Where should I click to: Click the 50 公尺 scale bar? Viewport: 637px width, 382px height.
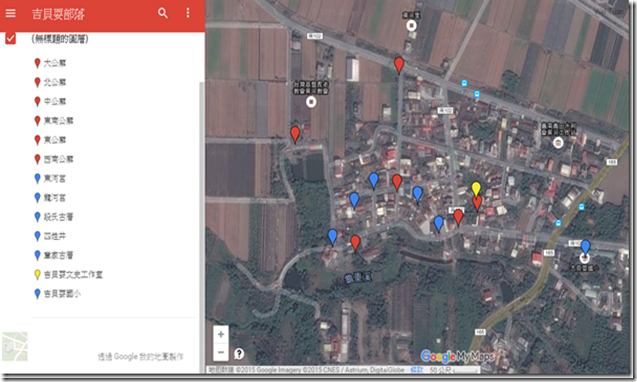(x=454, y=370)
